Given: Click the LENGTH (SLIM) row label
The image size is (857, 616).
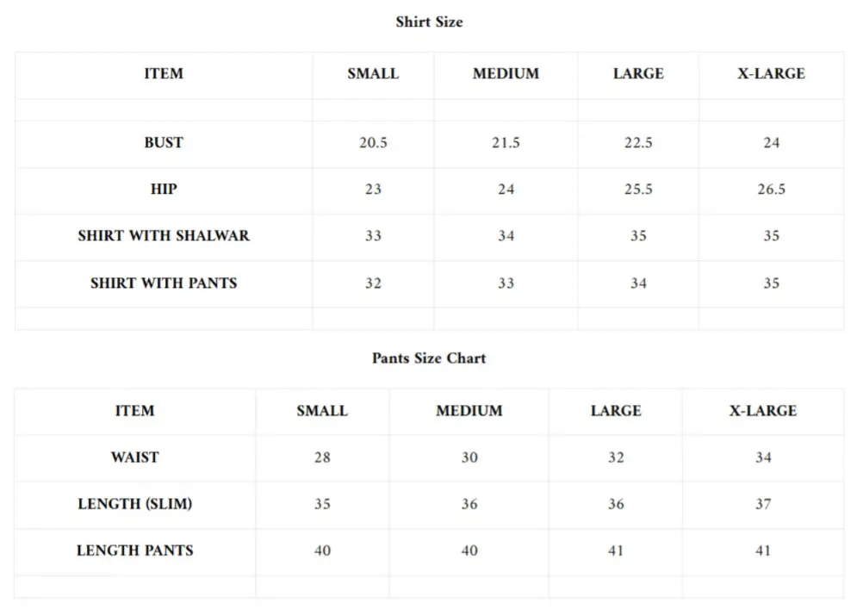Looking at the screenshot, I should (135, 504).
